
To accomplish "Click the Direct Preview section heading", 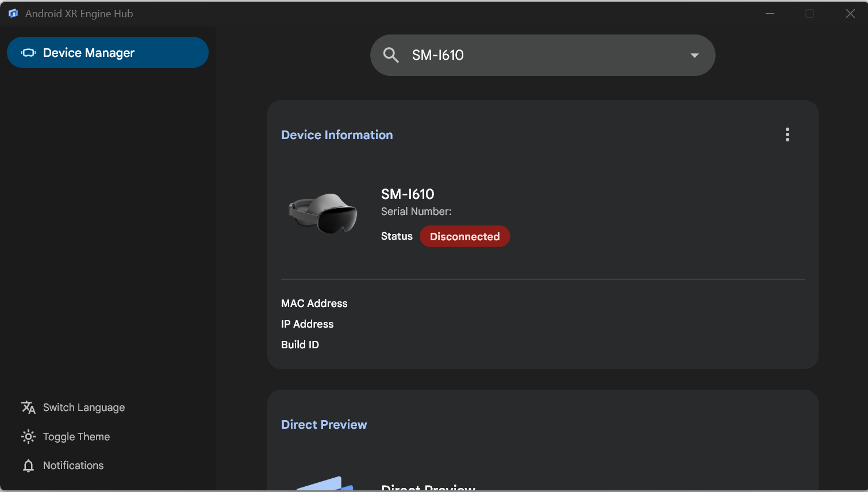I will [324, 425].
